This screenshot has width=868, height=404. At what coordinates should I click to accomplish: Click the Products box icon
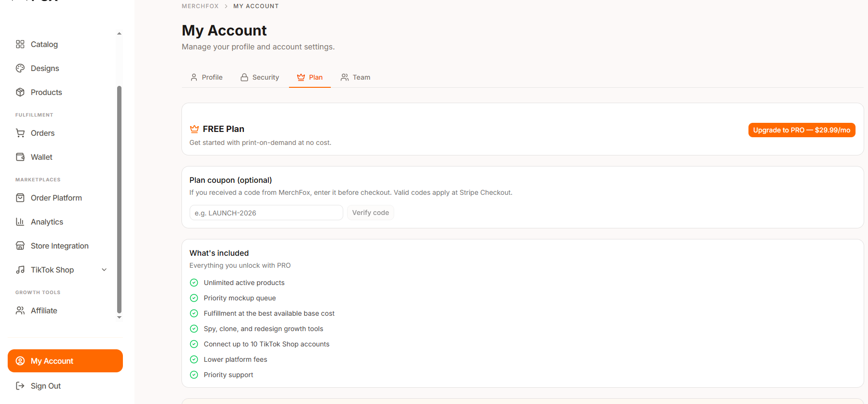click(x=20, y=92)
